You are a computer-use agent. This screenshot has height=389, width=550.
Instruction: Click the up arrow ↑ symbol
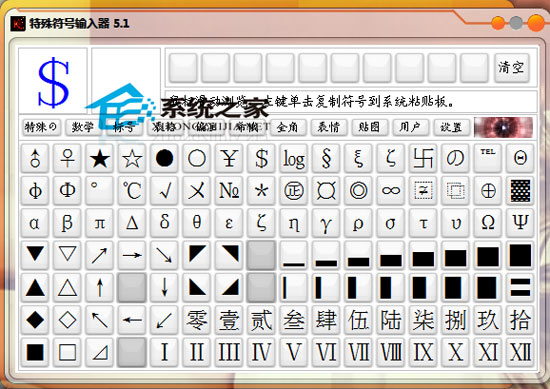(100, 288)
